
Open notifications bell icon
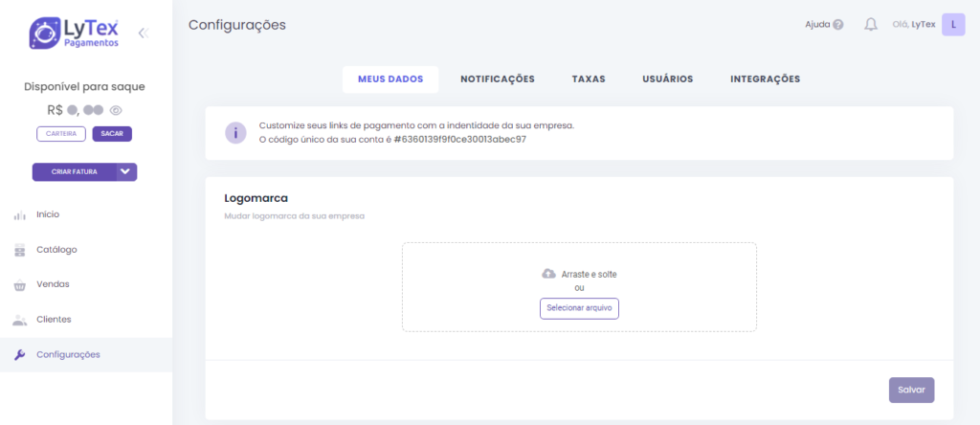pos(871,25)
